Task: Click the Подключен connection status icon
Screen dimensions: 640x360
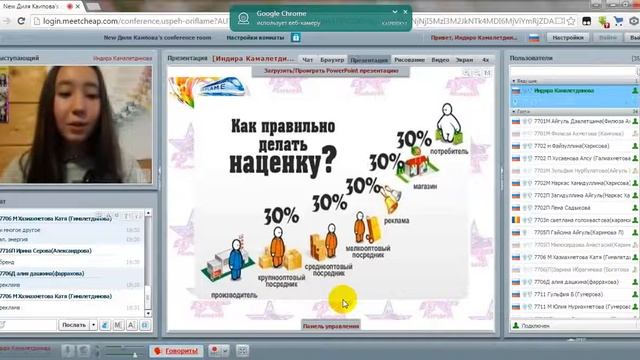Action: (x=516, y=325)
